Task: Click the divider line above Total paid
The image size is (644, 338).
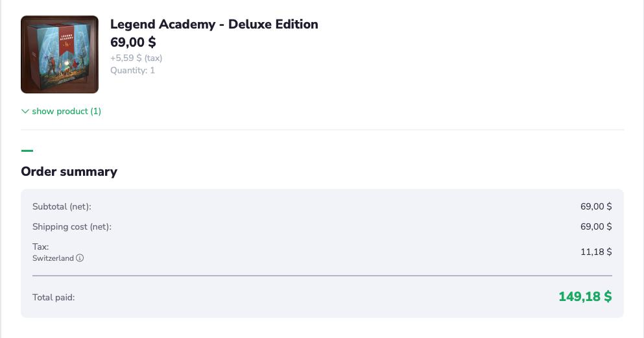Action: [322, 276]
